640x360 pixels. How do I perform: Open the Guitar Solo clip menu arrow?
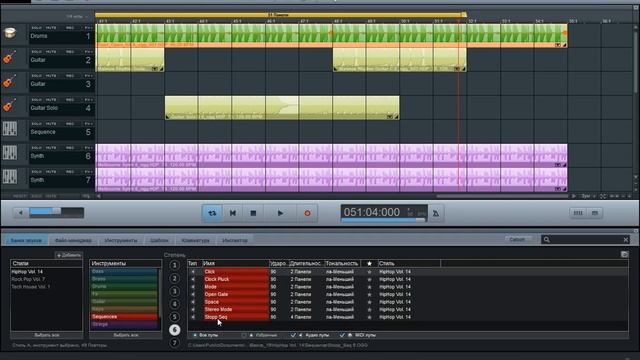[x=390, y=117]
